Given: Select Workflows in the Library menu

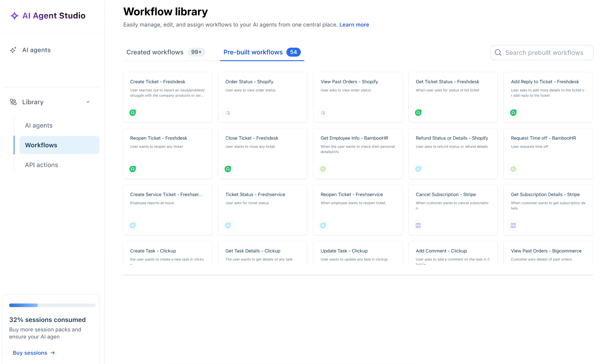Looking at the screenshot, I should click(59, 145).
